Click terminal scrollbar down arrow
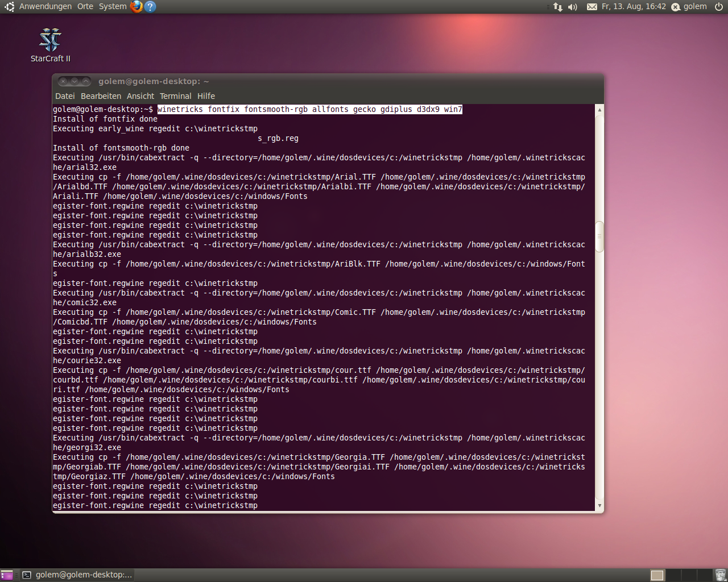 [x=599, y=505]
